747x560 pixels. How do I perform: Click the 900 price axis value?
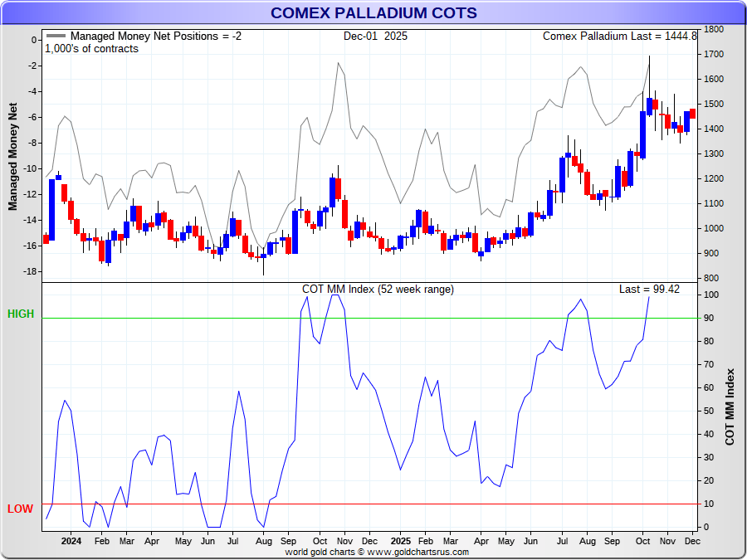[x=711, y=253]
